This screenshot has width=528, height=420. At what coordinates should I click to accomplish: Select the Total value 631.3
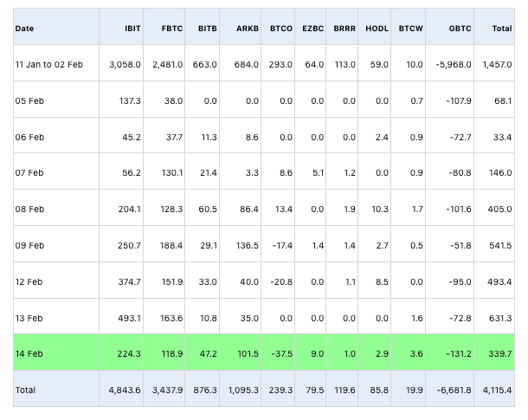pos(500,319)
